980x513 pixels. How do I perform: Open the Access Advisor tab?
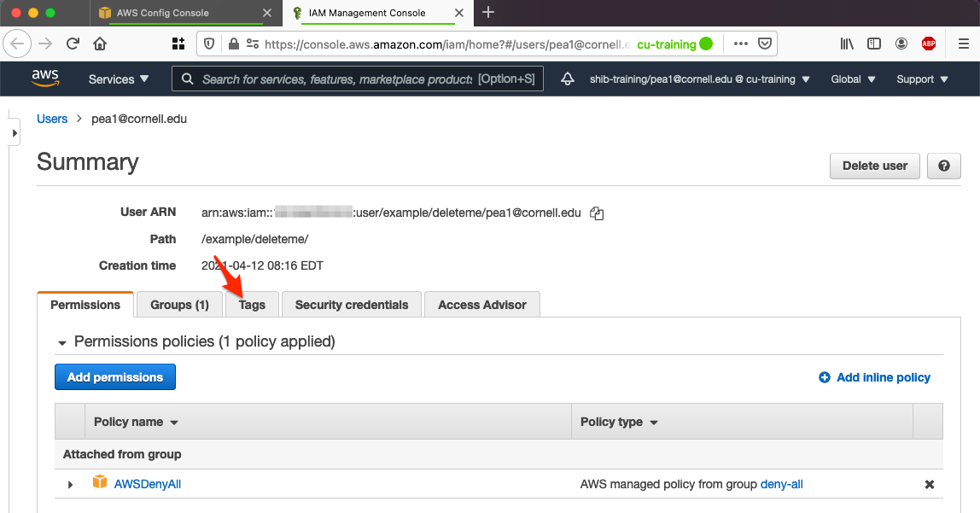[481, 305]
